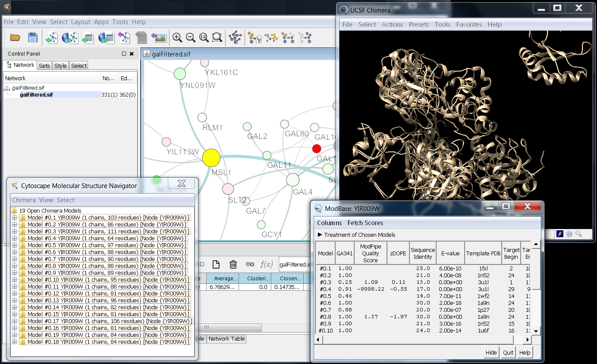Click the trash icon in the table panel
The height and width of the screenshot is (364, 597).
(x=233, y=264)
